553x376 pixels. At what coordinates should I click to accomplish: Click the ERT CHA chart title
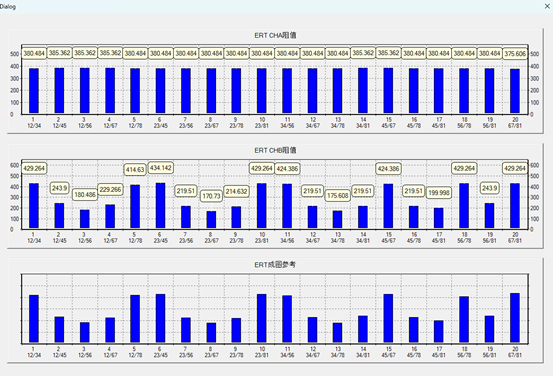point(275,35)
